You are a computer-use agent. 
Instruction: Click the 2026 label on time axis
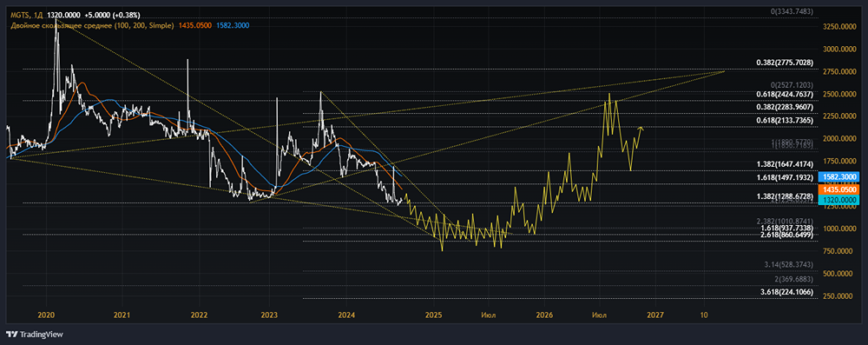click(544, 315)
